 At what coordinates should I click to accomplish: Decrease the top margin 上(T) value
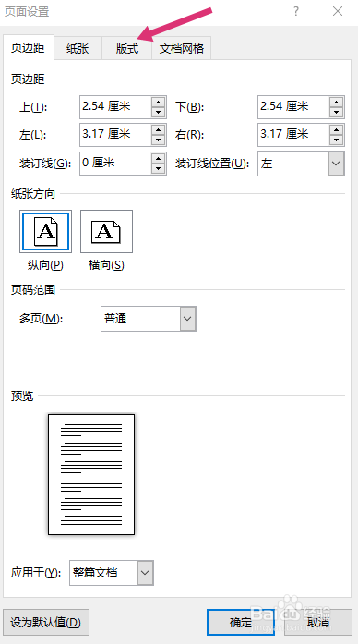[x=158, y=112]
